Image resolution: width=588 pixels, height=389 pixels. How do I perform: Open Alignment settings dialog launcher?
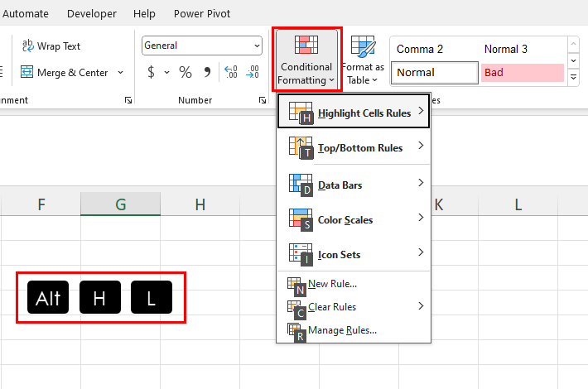pyautogui.click(x=128, y=100)
